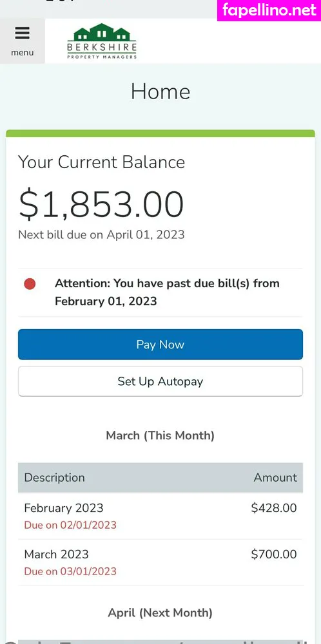Click the Amount column header
Screen dimensions: 321x644
(x=275, y=478)
